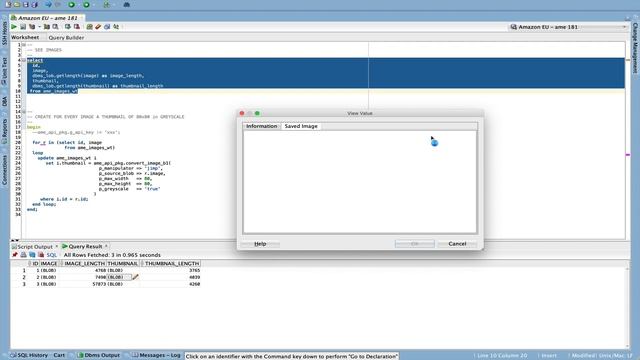
Task: Click the IMAGE_LENGTH column header
Action: (x=84, y=264)
